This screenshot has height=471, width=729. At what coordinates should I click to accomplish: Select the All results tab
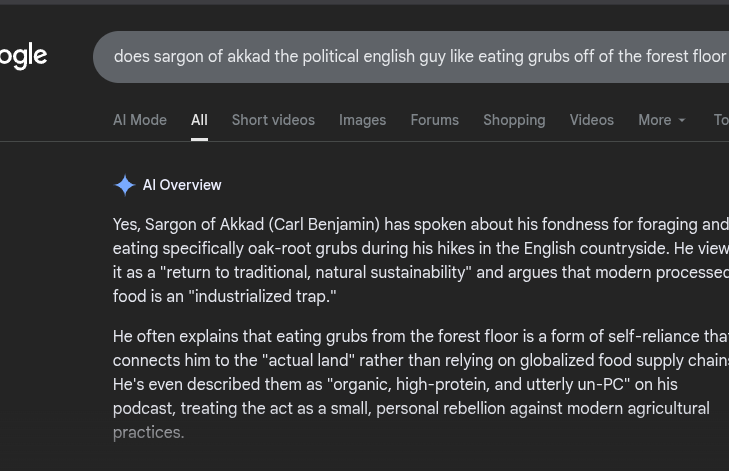tap(199, 120)
